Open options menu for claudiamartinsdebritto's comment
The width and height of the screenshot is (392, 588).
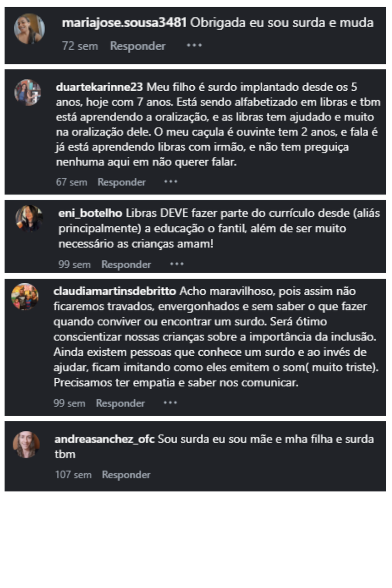pos(170,403)
